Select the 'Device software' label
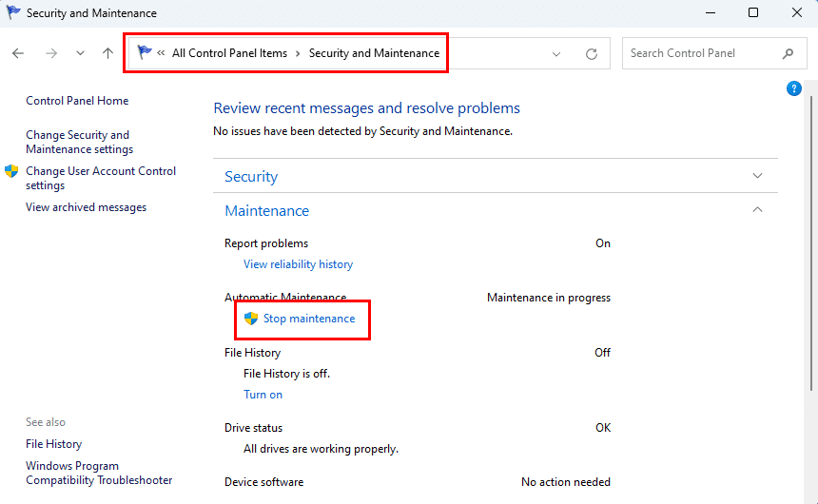This screenshot has width=818, height=504. pos(264,482)
